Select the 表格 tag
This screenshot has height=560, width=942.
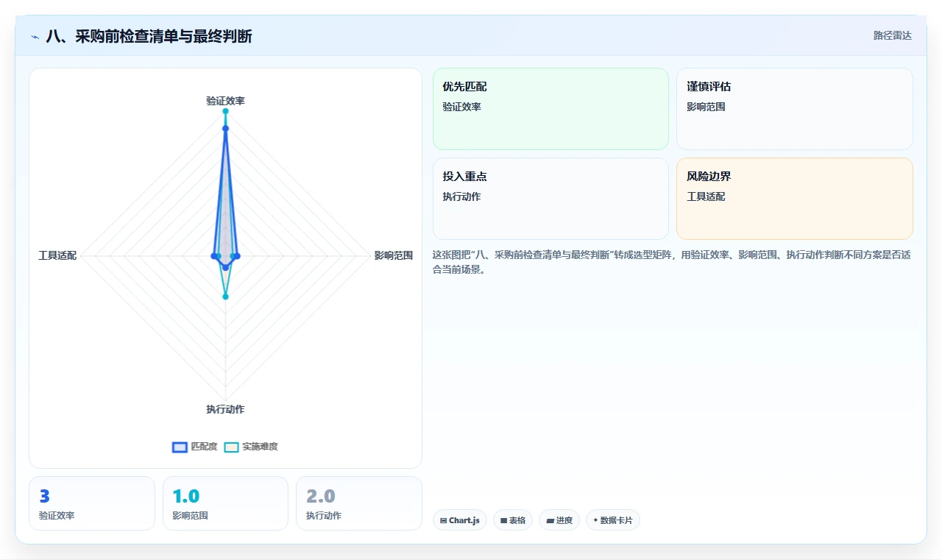513,520
